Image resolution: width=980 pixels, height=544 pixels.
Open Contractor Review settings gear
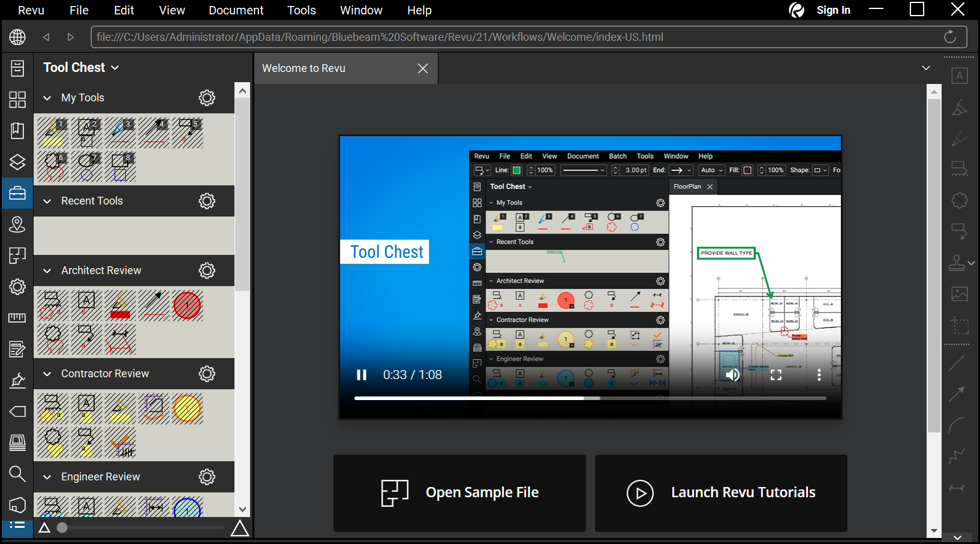click(207, 374)
